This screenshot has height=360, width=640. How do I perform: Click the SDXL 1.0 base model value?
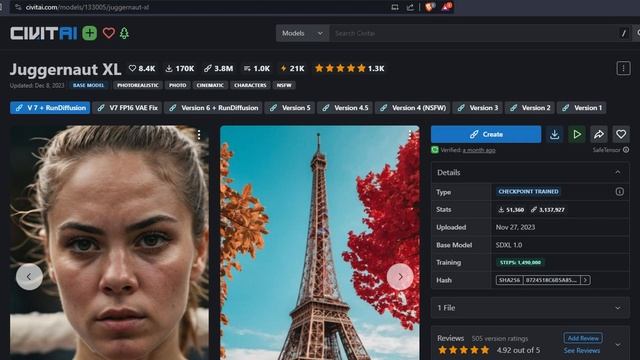pyautogui.click(x=509, y=245)
